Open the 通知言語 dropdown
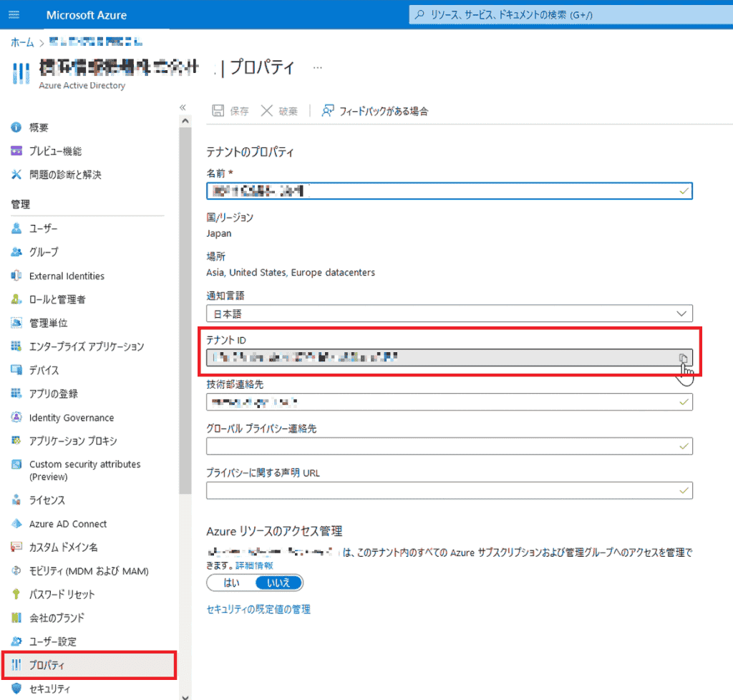 click(450, 313)
